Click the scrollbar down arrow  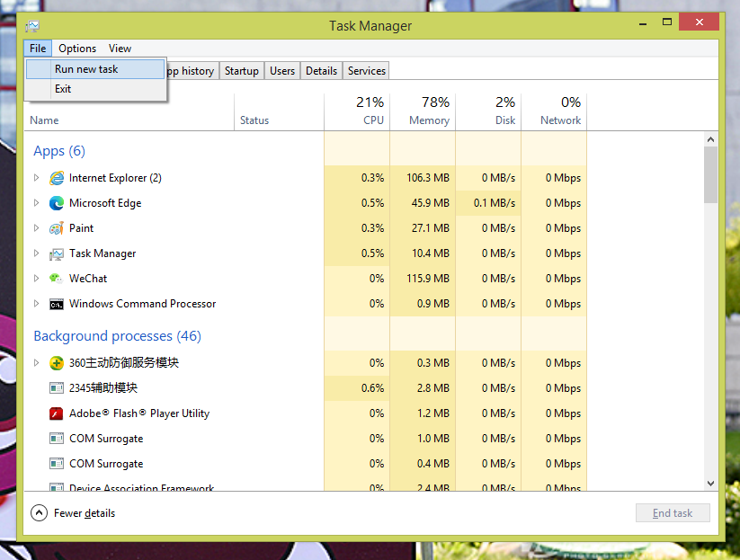pos(710,484)
